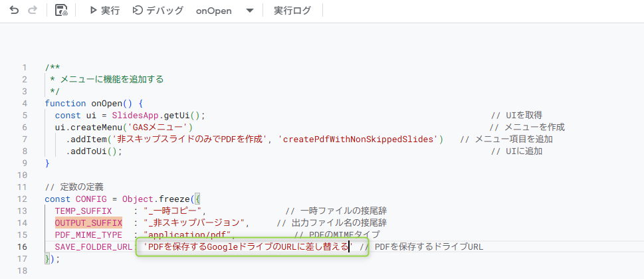
Task: Click the 'PDF_MIME_TYPE' key on line 15
Action: [x=88, y=235]
